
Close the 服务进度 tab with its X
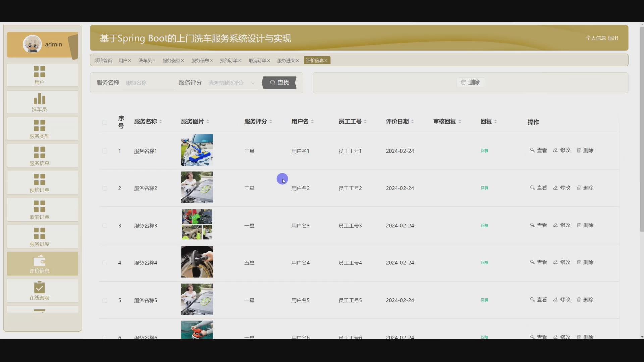pyautogui.click(x=297, y=61)
